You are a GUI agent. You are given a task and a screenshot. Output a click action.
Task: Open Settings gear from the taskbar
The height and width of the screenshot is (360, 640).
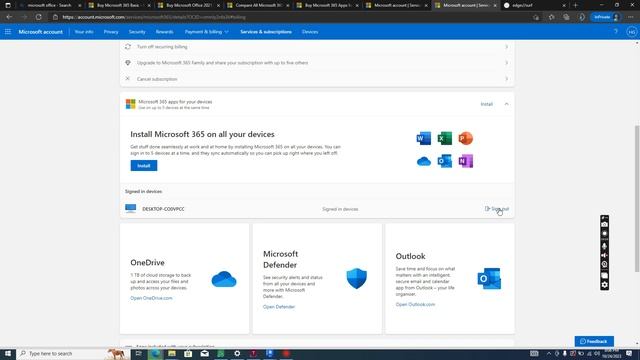[x=237, y=353]
